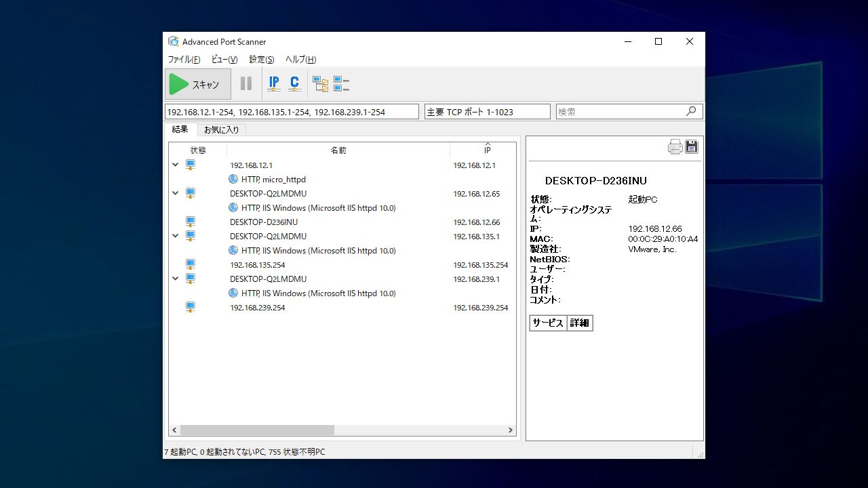
Task: Click globe icon of IIS service under 192.168.239.1
Action: tap(233, 293)
